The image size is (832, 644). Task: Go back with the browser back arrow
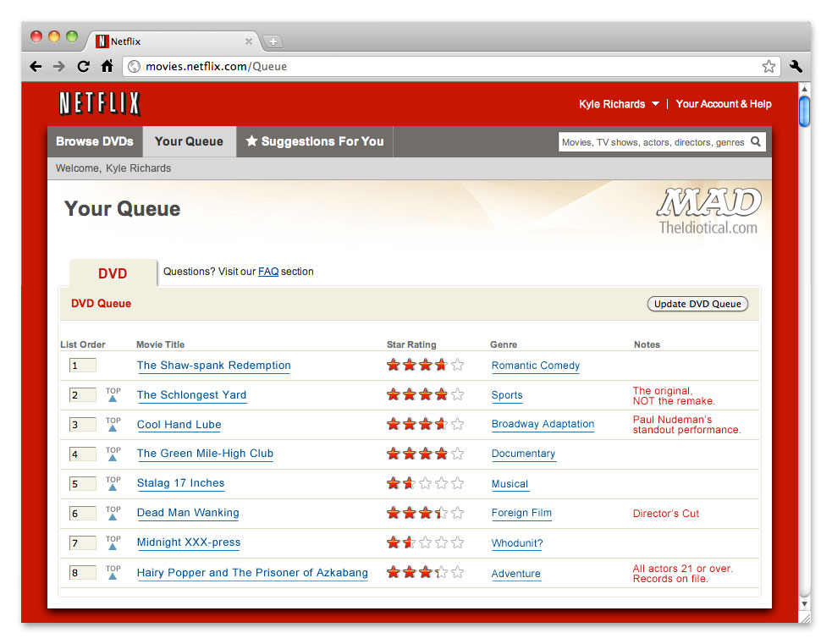[x=36, y=66]
